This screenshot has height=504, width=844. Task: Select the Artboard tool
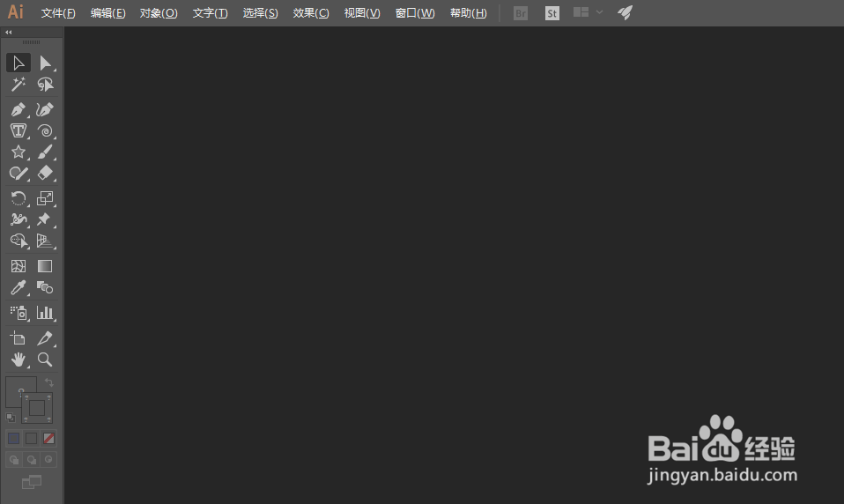[19, 338]
